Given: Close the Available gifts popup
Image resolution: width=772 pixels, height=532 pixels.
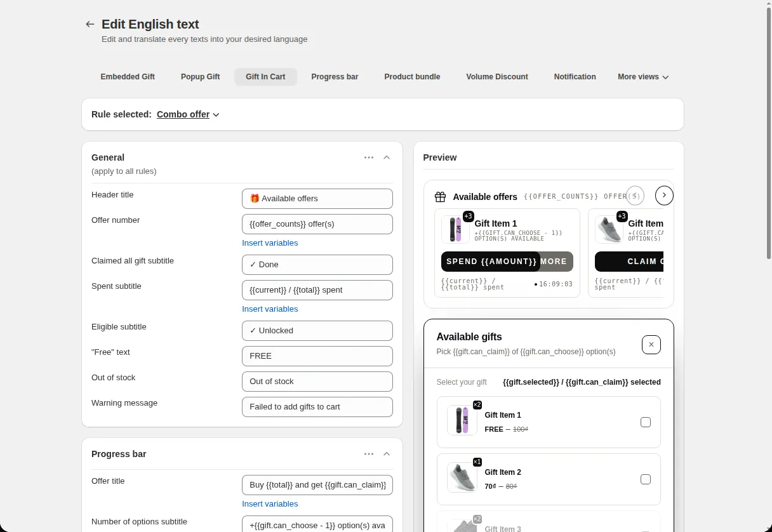Looking at the screenshot, I should coord(651,345).
